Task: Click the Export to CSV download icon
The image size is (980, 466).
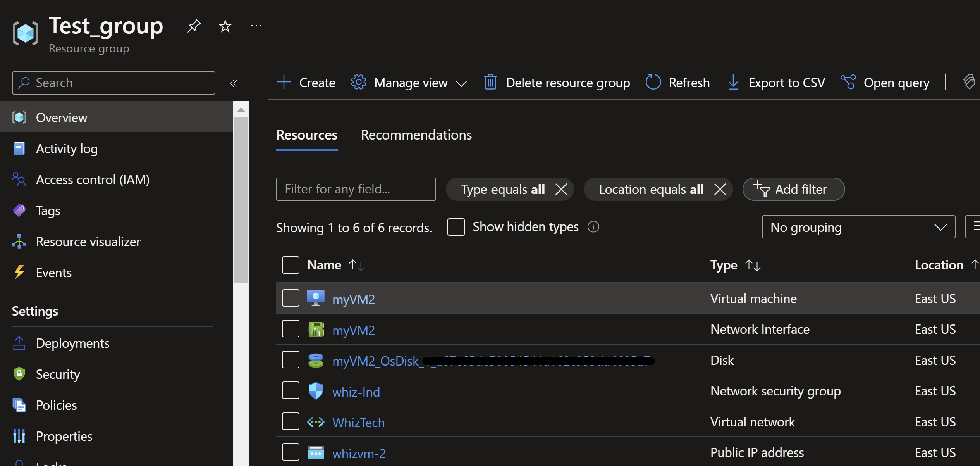Action: pyautogui.click(x=733, y=83)
